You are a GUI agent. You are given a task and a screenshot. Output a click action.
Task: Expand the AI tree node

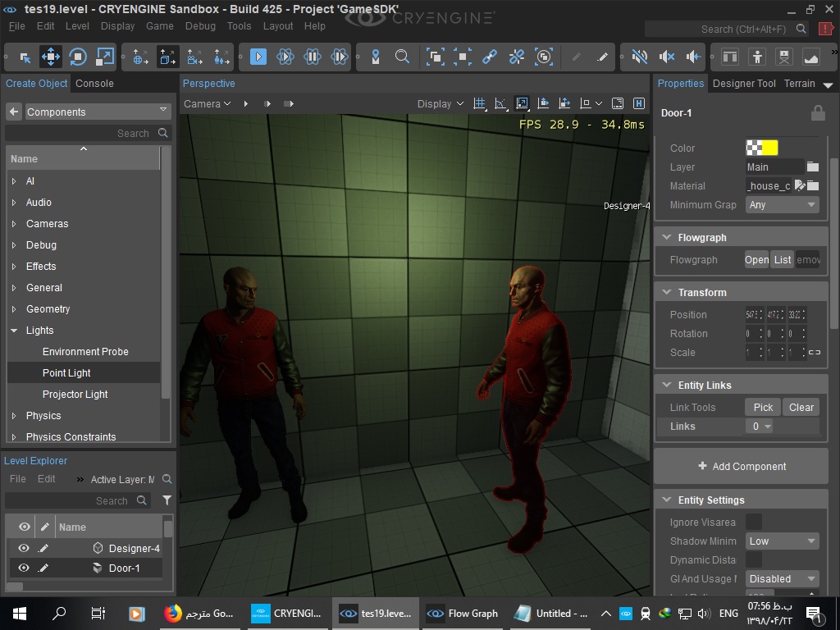click(x=14, y=181)
